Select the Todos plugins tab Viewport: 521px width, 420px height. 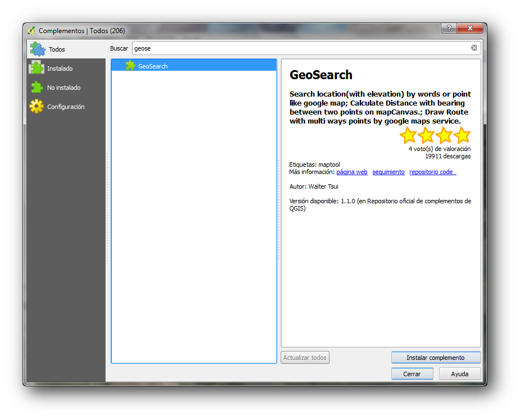tap(66, 49)
